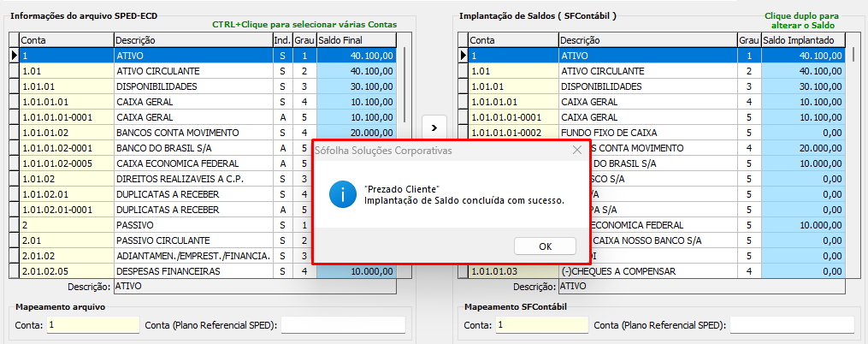Click OK in the success dialog
This screenshot has height=344, width=868.
[545, 246]
